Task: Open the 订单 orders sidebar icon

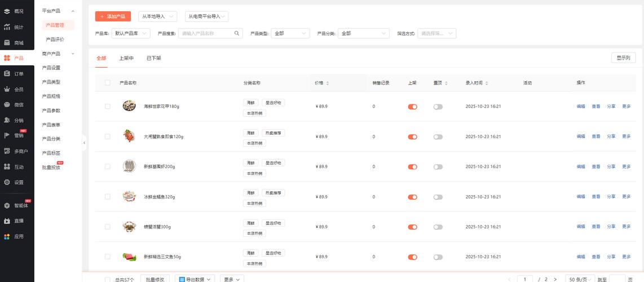Action: point(7,73)
